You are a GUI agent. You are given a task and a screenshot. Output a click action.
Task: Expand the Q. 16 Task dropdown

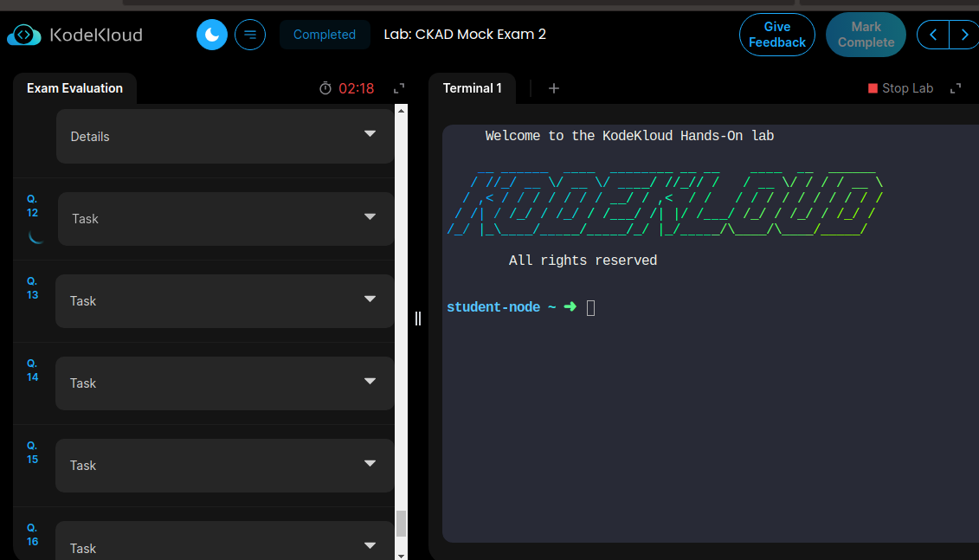[225, 542]
